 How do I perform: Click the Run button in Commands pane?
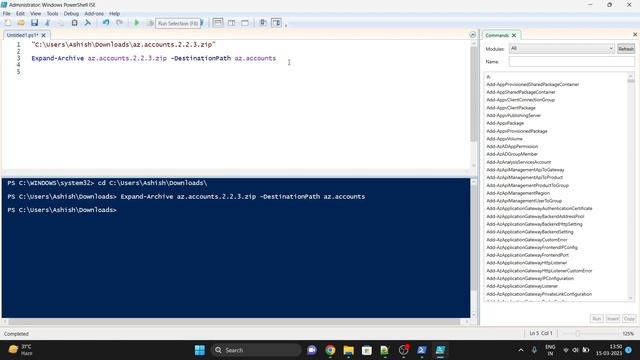click(x=596, y=318)
